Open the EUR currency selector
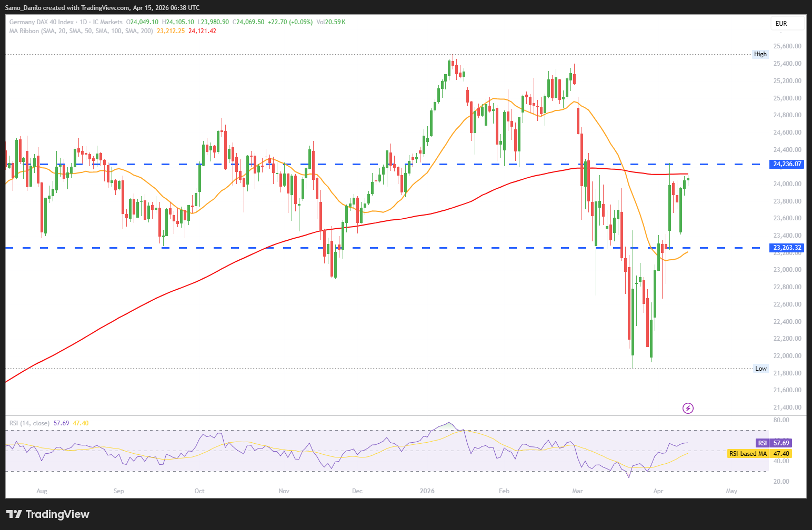The image size is (812, 530). 787,24
